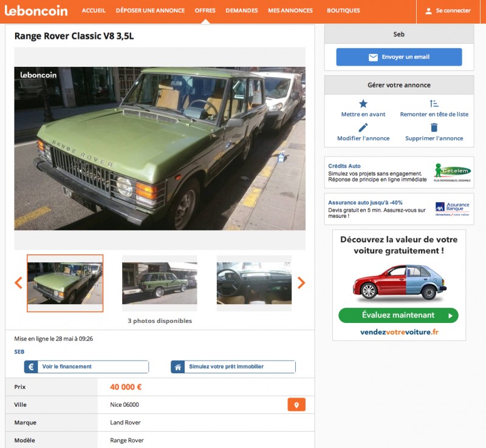Viewport: 486px width, 448px height.
Task: Click Range Rover model value
Action: pos(127,440)
